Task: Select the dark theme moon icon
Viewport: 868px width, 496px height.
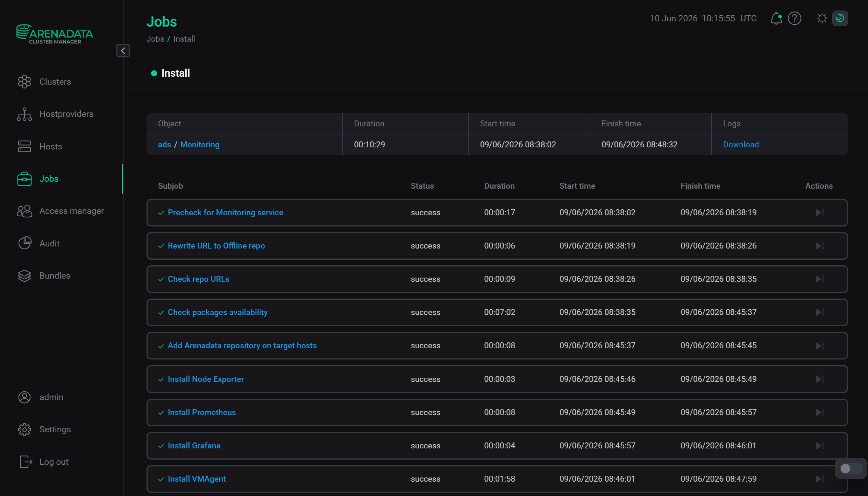Action: click(840, 18)
